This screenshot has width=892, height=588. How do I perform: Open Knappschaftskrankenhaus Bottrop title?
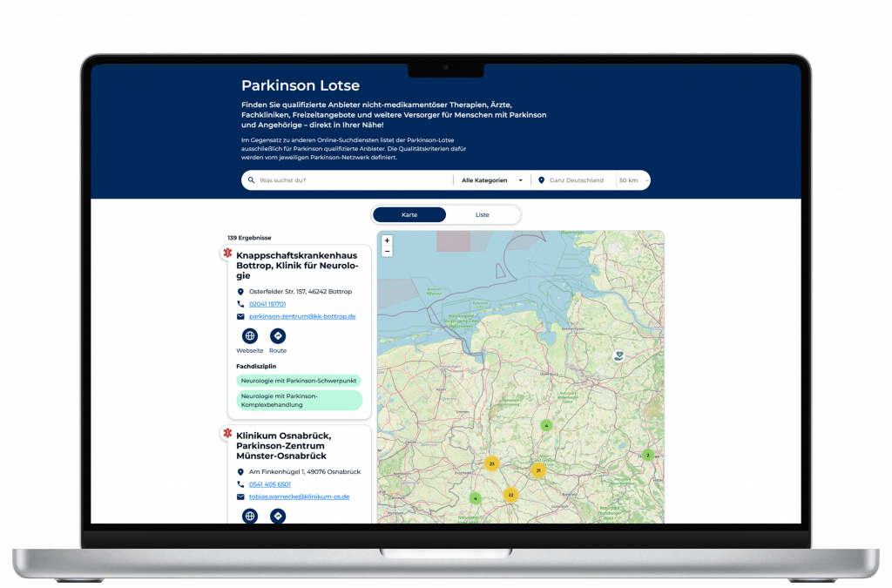[297, 266]
